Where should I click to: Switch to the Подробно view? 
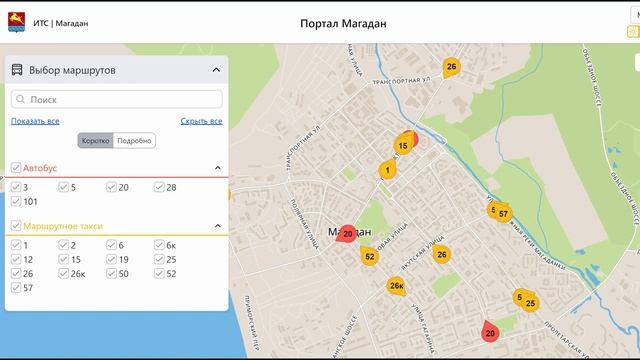[134, 140]
